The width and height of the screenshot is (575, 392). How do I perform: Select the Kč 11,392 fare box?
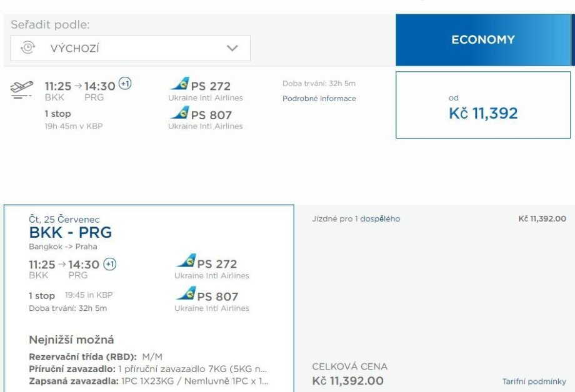483,105
